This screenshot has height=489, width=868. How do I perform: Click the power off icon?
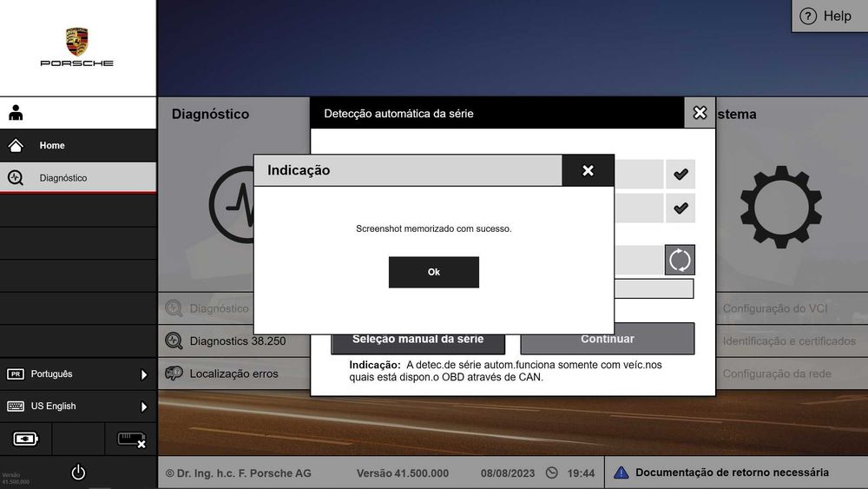pyautogui.click(x=78, y=472)
